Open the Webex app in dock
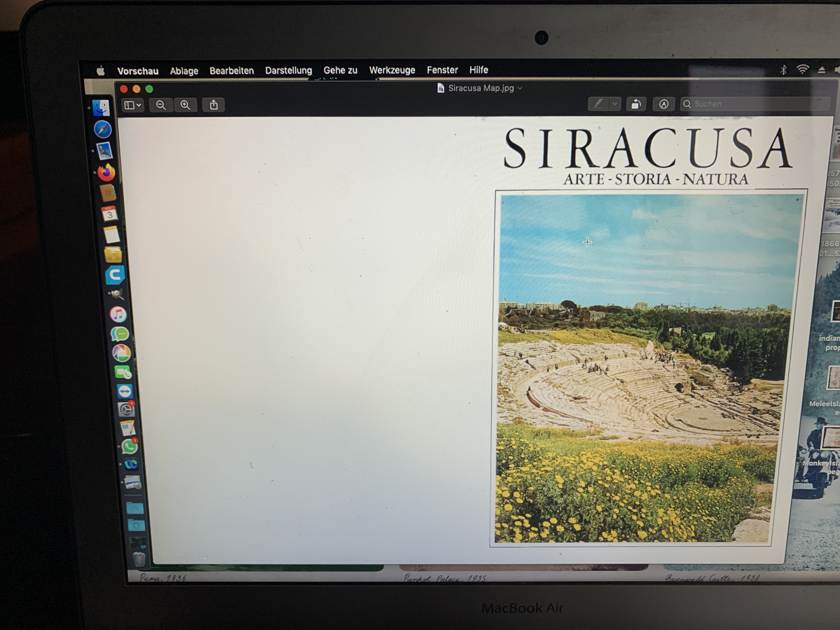 coord(131,464)
